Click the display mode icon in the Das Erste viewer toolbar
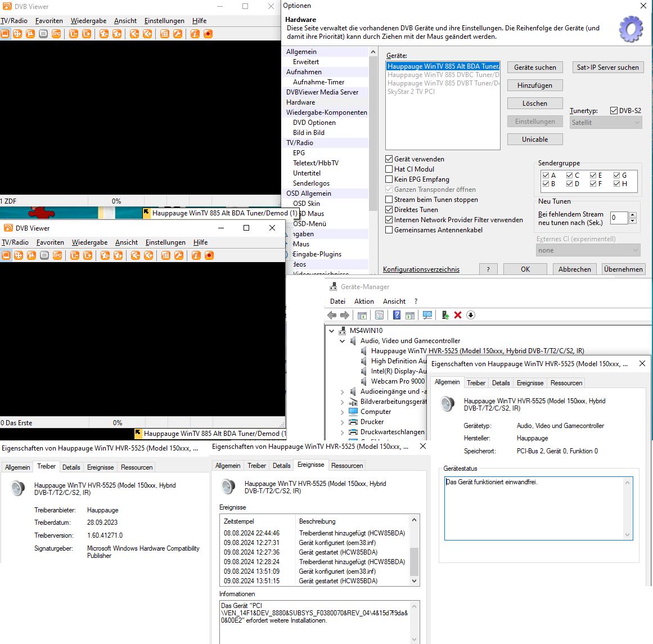 coord(6,255)
